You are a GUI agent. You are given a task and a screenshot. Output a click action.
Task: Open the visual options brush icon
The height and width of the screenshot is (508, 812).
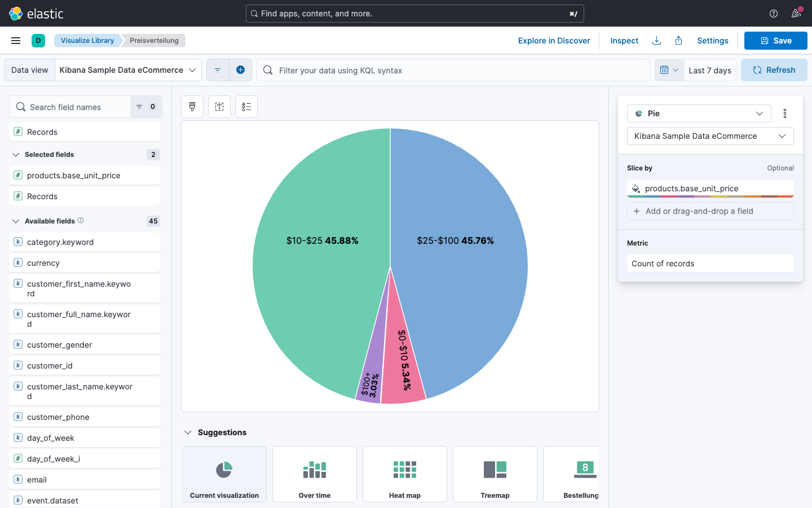click(x=192, y=107)
